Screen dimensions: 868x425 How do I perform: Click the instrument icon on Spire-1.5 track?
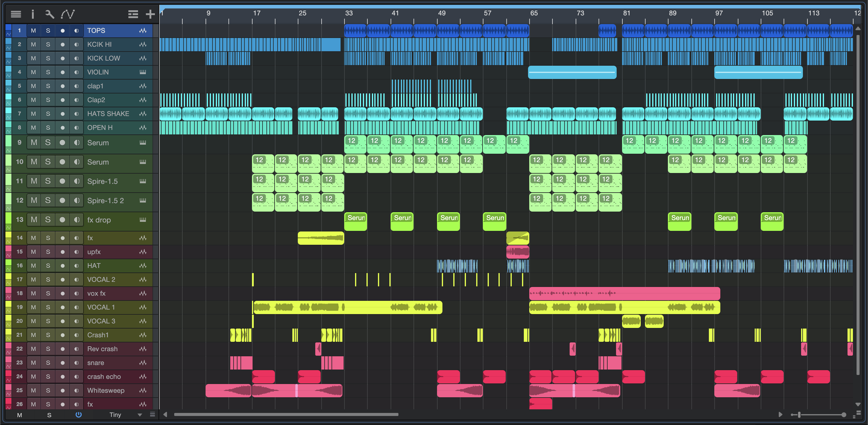(143, 181)
